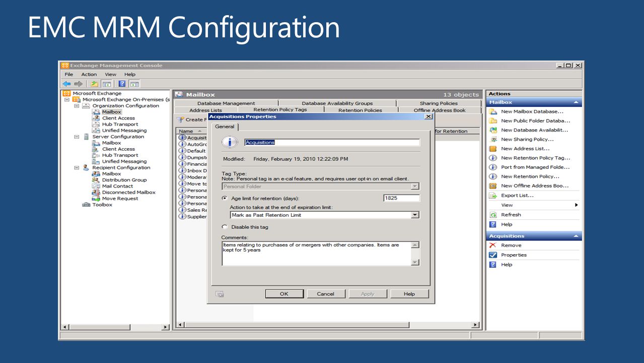The height and width of the screenshot is (363, 644).
Task: Click New Database Availability Group icon
Action: [x=493, y=130]
